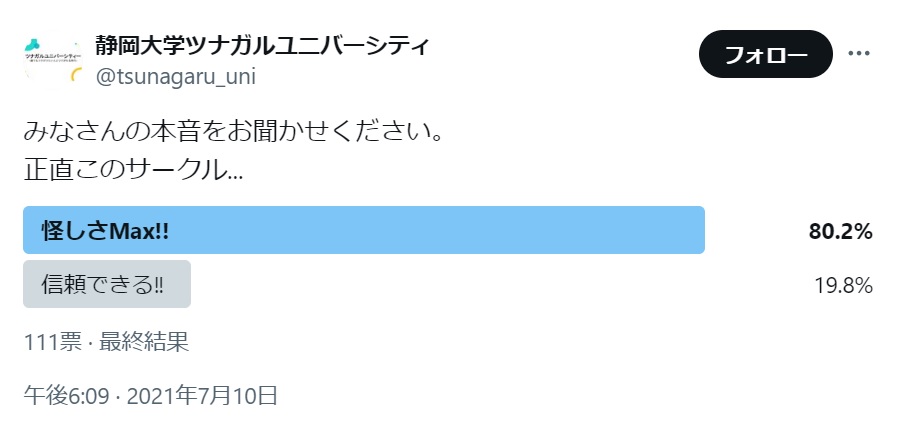Click the 最終結果 final results label
This screenshot has height=433, width=897.
pyautogui.click(x=144, y=343)
